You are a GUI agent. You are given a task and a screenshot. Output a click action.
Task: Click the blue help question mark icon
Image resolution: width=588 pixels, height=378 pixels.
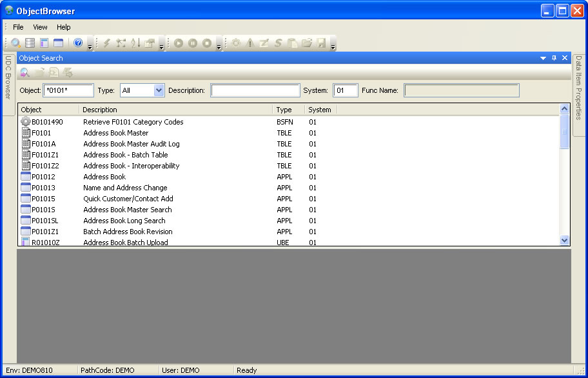click(78, 43)
